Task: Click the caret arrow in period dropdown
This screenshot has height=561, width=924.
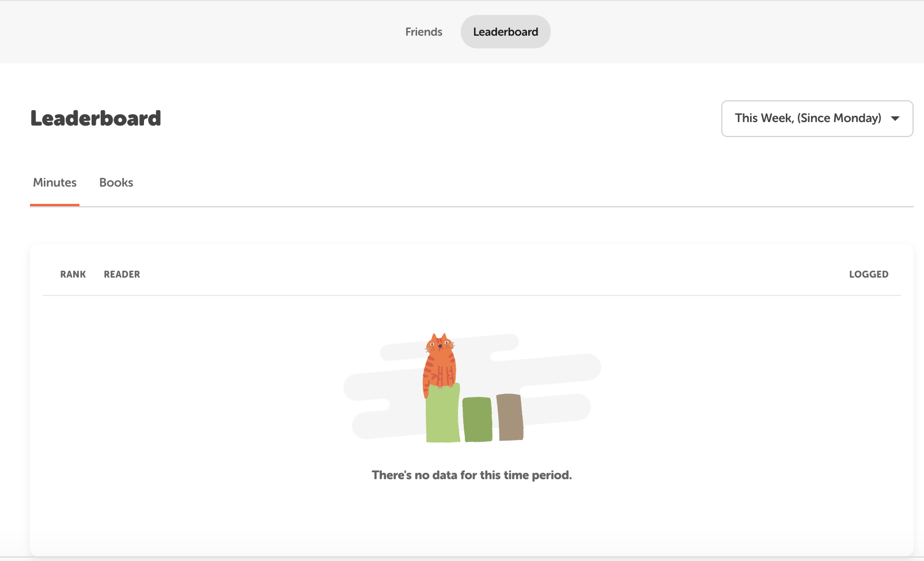Action: [895, 119]
